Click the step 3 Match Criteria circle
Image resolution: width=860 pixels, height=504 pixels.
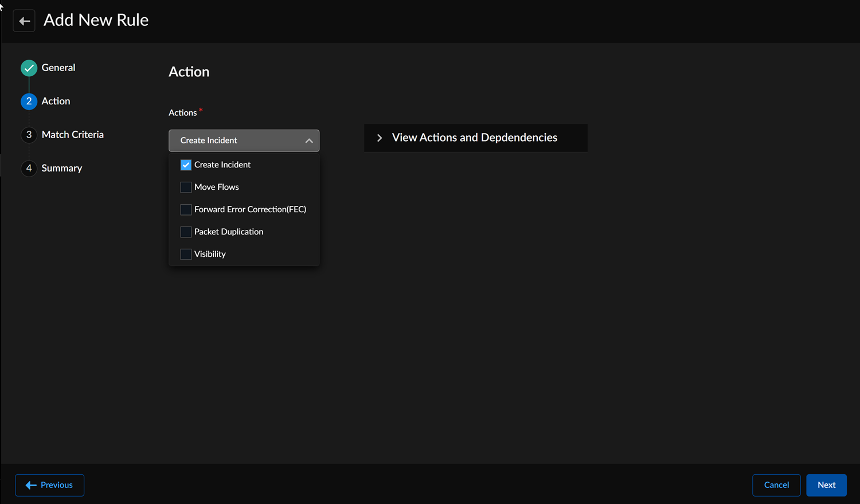(29, 135)
